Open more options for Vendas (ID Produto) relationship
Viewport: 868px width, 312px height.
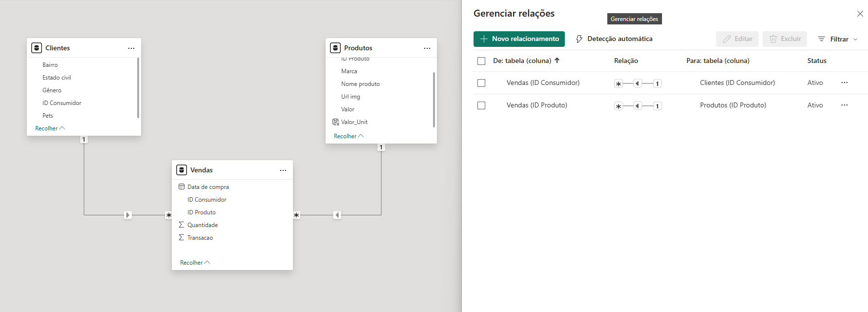pyautogui.click(x=845, y=105)
